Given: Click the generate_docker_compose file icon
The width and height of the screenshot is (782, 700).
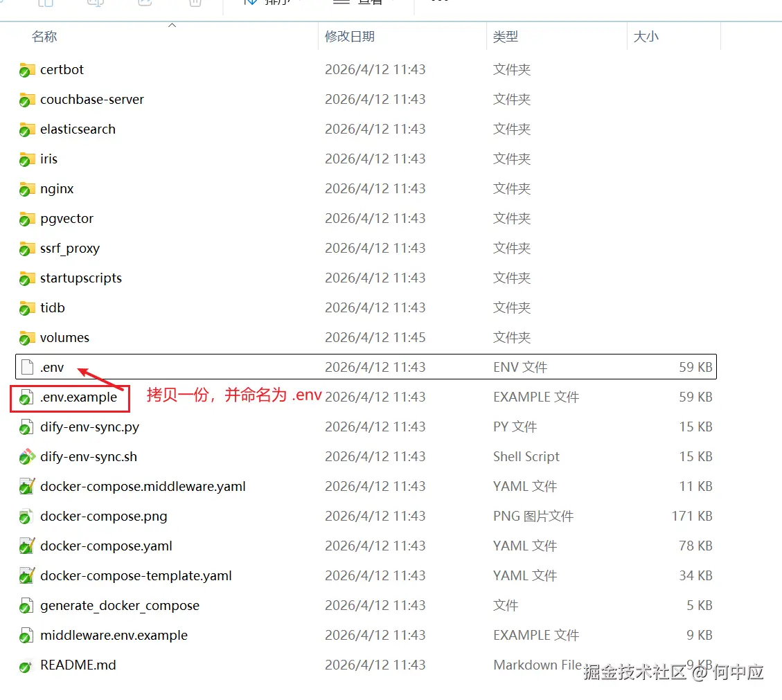Looking at the screenshot, I should pos(27,606).
